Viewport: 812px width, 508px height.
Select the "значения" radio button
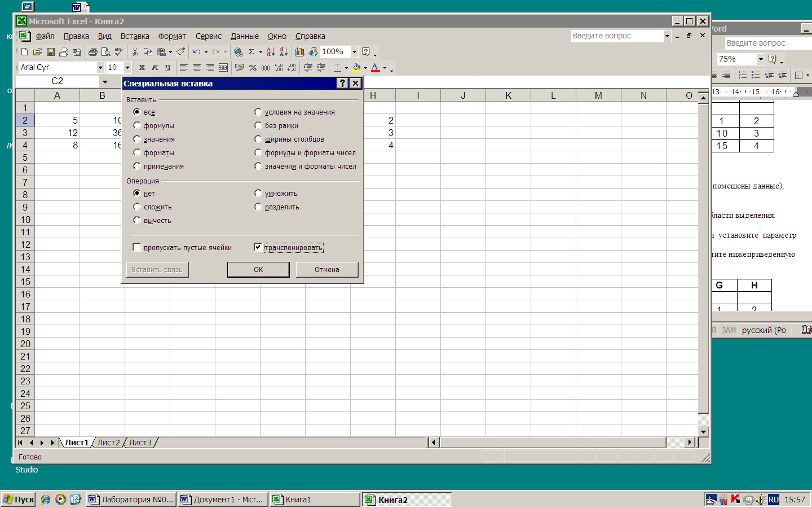pos(137,139)
